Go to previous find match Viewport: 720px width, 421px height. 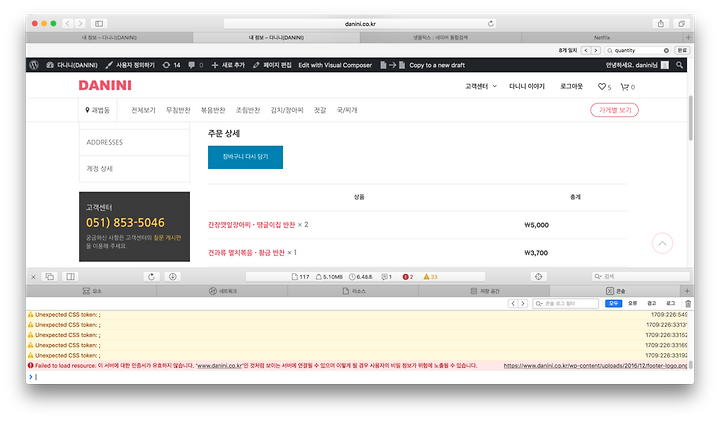(585, 51)
